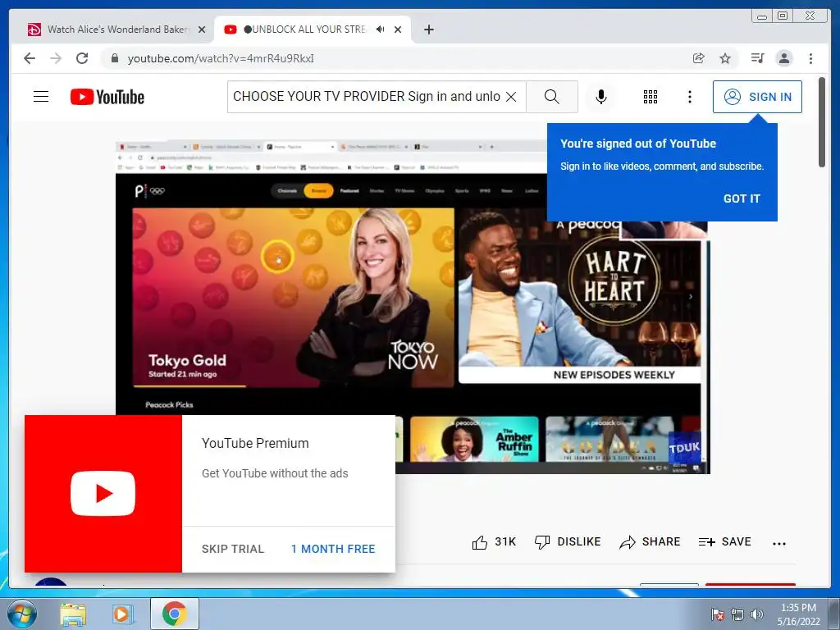The image size is (840, 630).
Task: Open the Chrome profile avatar
Action: [783, 58]
